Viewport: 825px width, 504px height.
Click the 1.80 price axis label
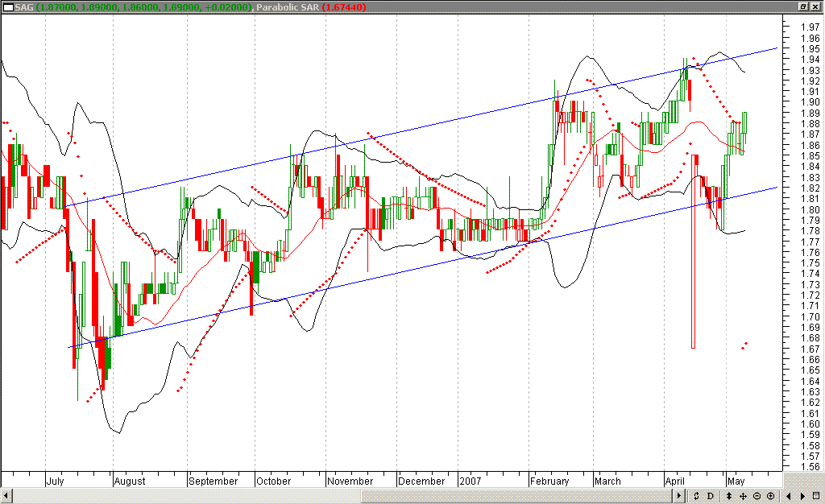[810, 209]
